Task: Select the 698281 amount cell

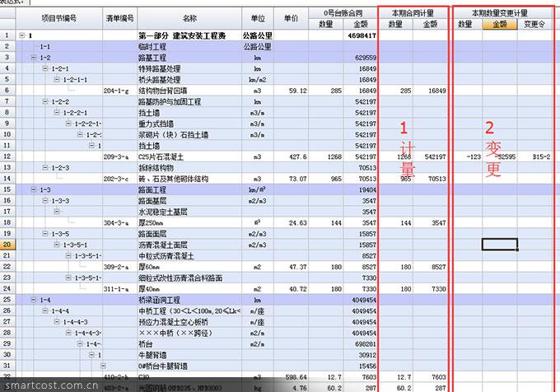Action: [360, 343]
